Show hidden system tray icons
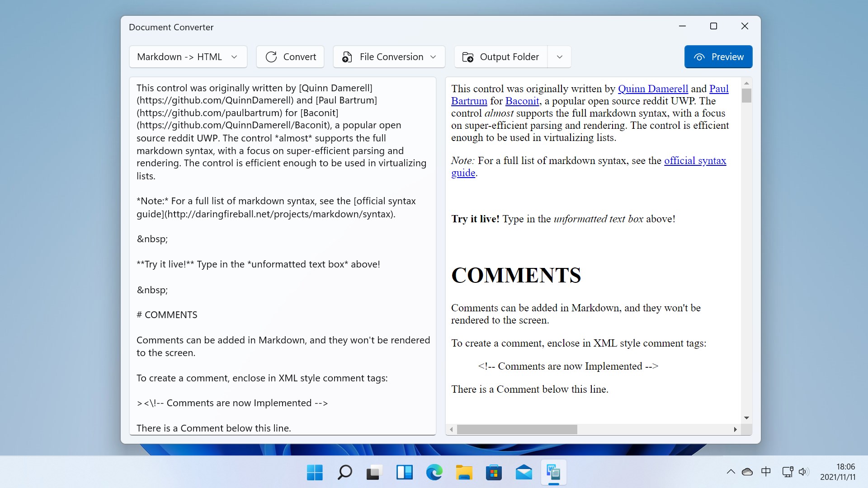 [731, 472]
